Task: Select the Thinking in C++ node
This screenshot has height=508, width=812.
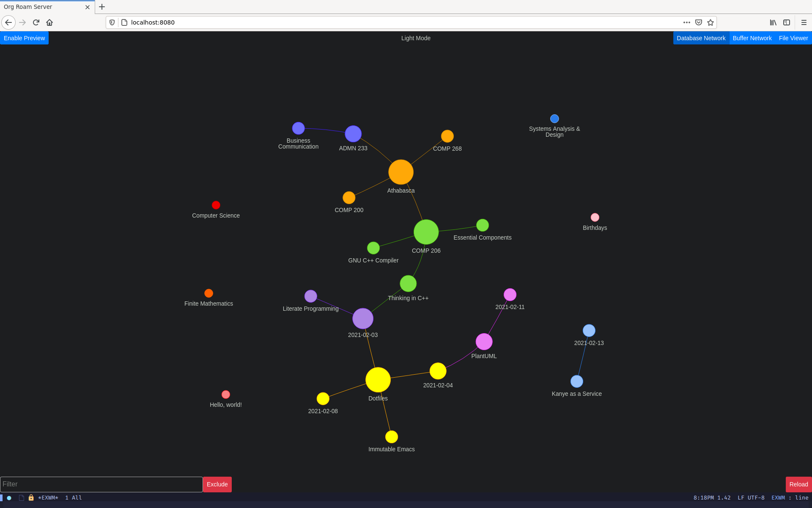Action: 407,284
